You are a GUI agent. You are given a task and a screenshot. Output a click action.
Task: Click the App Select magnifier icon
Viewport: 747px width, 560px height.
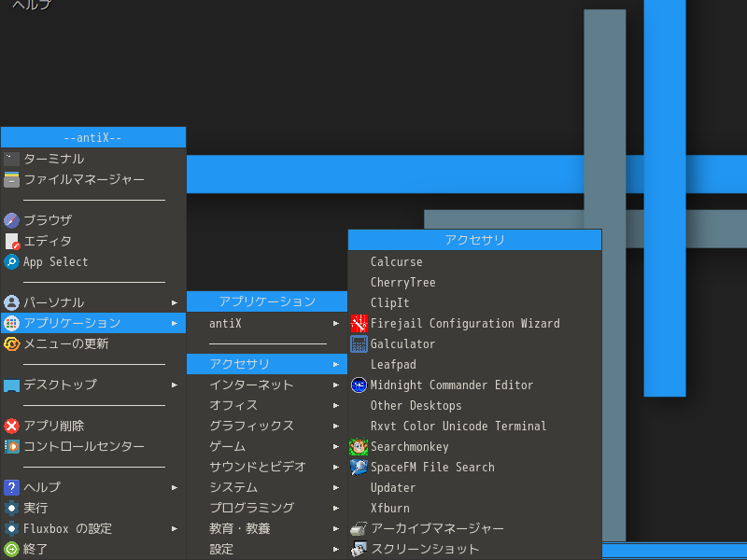tap(11, 261)
